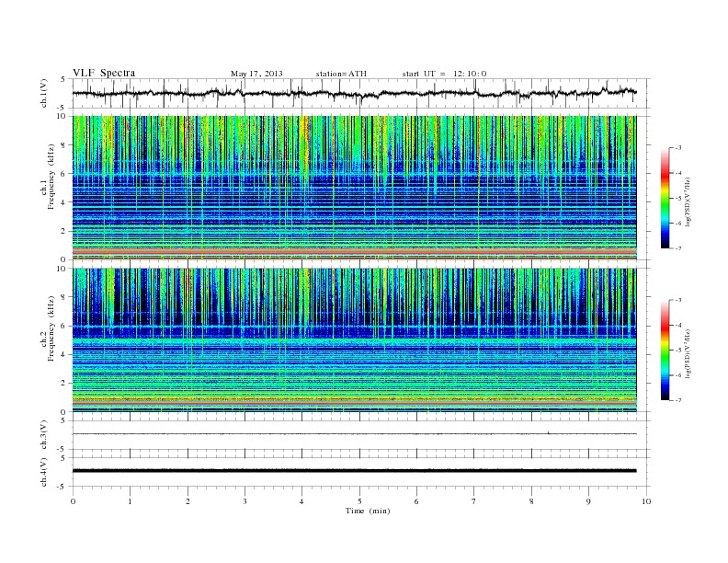Click time axis tick label "7"
The image size is (728, 563).
[x=474, y=501]
